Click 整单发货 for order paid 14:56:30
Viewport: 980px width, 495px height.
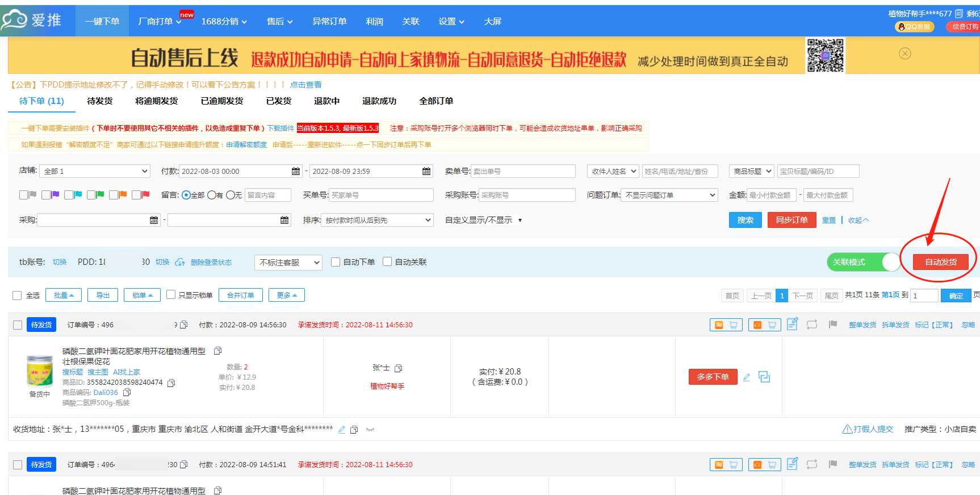tap(862, 325)
